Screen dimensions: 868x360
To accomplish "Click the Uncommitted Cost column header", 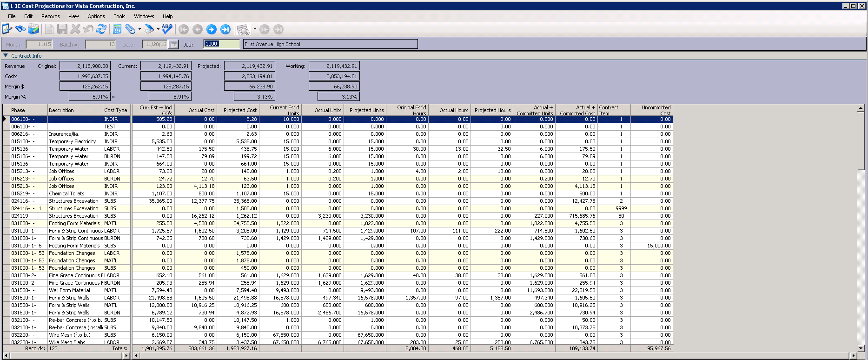I will (652, 110).
